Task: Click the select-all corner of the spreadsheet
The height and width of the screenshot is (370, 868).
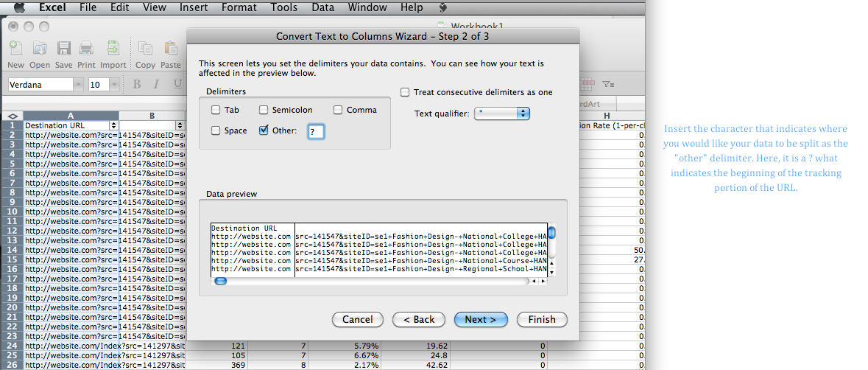Action: pos(13,116)
